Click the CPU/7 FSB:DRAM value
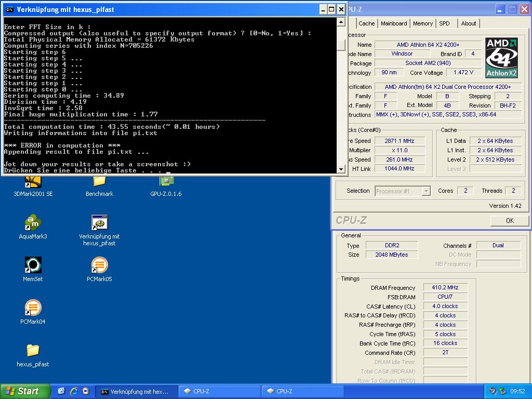Screen dimensions: 532x399 pos(445,297)
